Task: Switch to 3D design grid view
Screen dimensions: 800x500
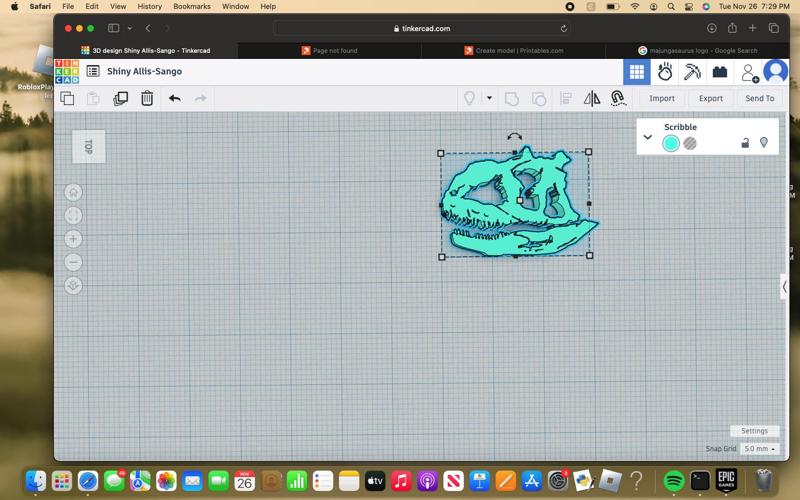Action: 637,72
